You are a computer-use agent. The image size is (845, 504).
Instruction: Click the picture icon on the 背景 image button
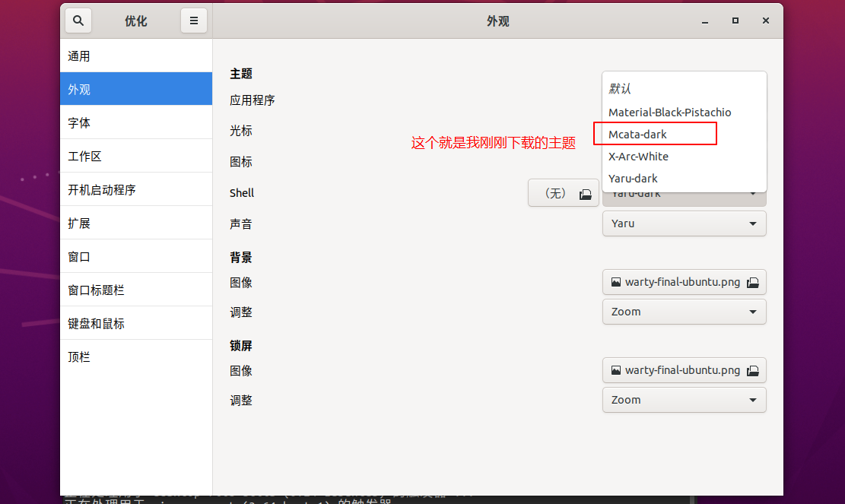(x=616, y=282)
